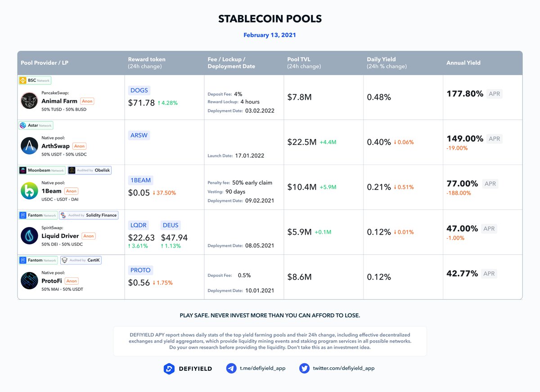The image size is (540, 392).
Task: Click the Audited by CertiK badge
Action: [x=80, y=260]
